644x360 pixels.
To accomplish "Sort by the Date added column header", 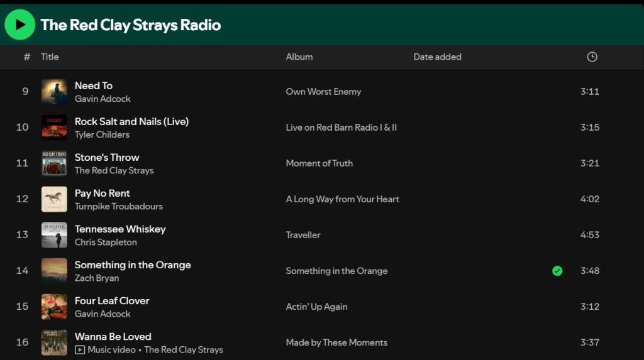I will click(x=437, y=57).
